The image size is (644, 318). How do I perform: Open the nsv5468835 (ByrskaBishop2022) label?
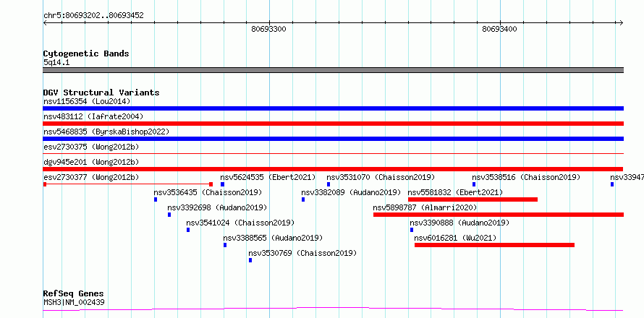[x=106, y=132]
